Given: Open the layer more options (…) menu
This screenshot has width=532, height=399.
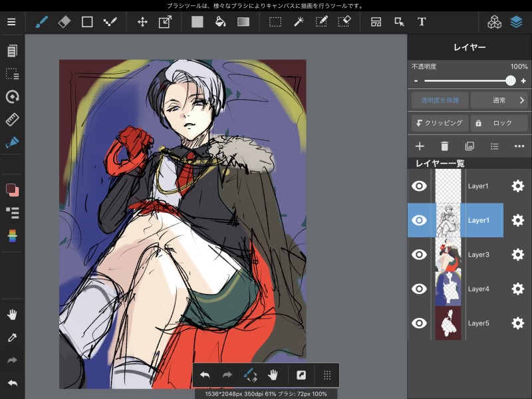Looking at the screenshot, I should click(x=519, y=146).
